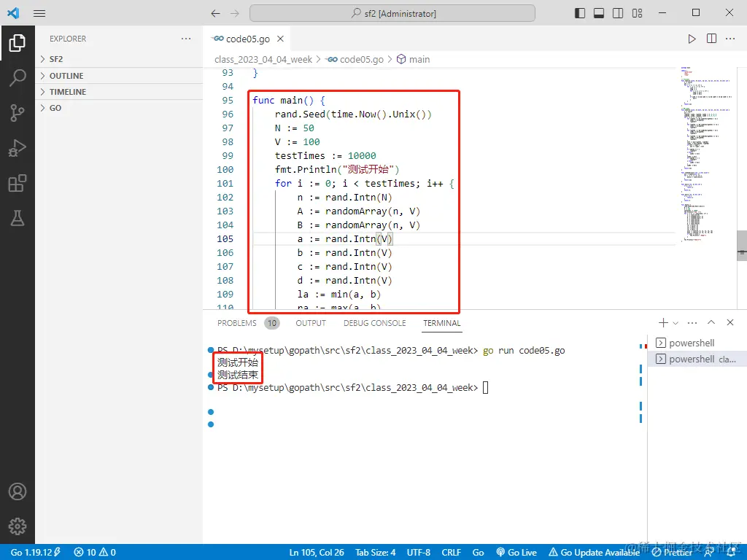Open the Accounts icon
This screenshot has width=747, height=560.
(18, 491)
